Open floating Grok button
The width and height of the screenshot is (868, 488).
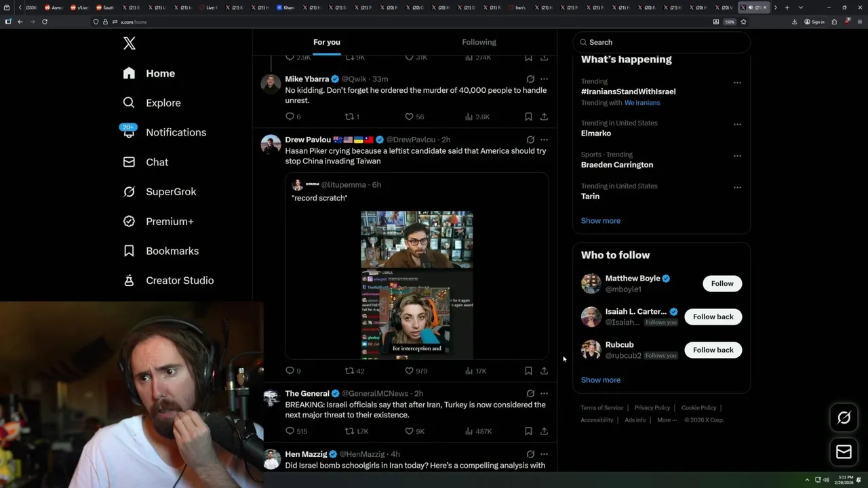[844, 418]
